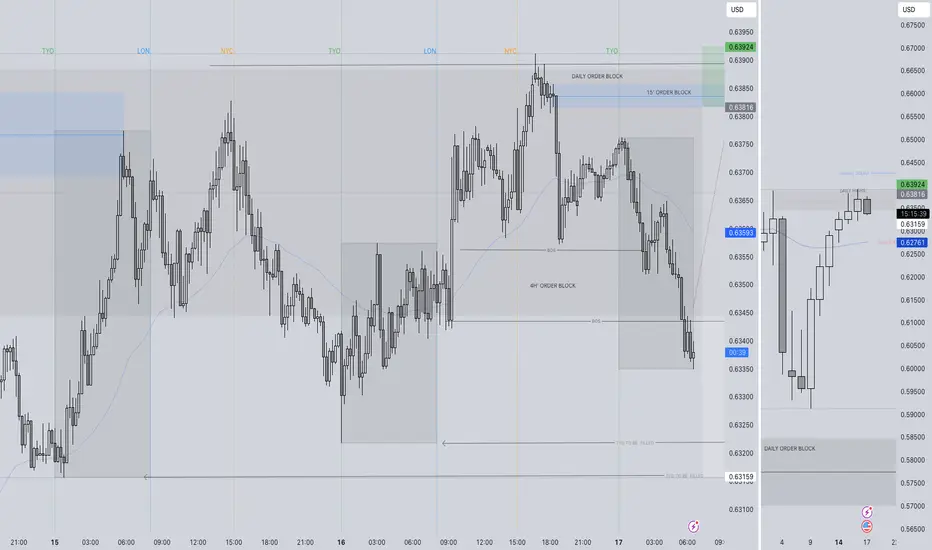Open the US flag event icon on daily chart

pos(867,526)
